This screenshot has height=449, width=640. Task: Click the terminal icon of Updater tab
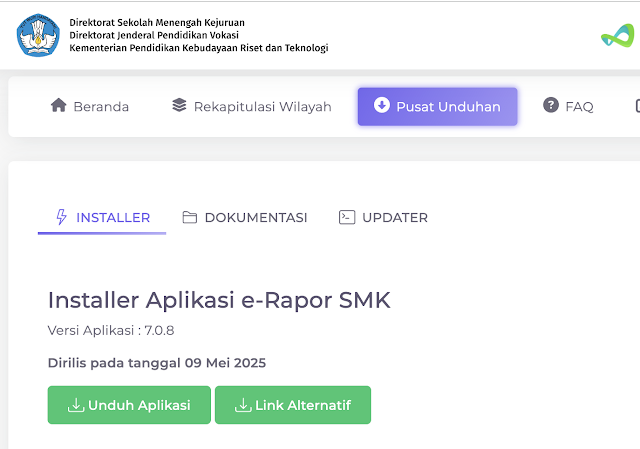pos(347,217)
